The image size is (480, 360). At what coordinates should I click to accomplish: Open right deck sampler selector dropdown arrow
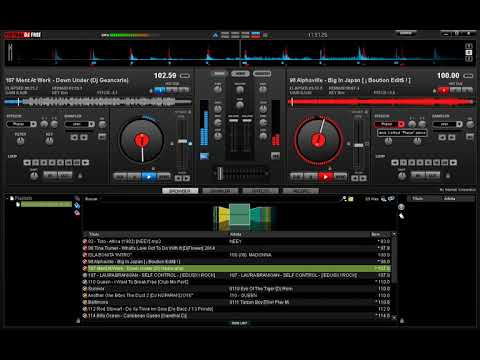pos(459,124)
